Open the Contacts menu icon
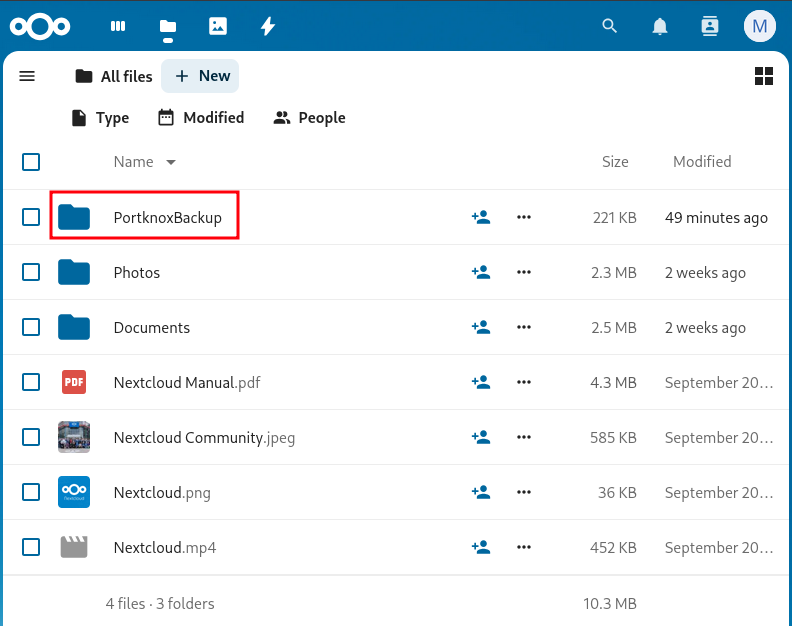The width and height of the screenshot is (792, 626). click(x=710, y=27)
